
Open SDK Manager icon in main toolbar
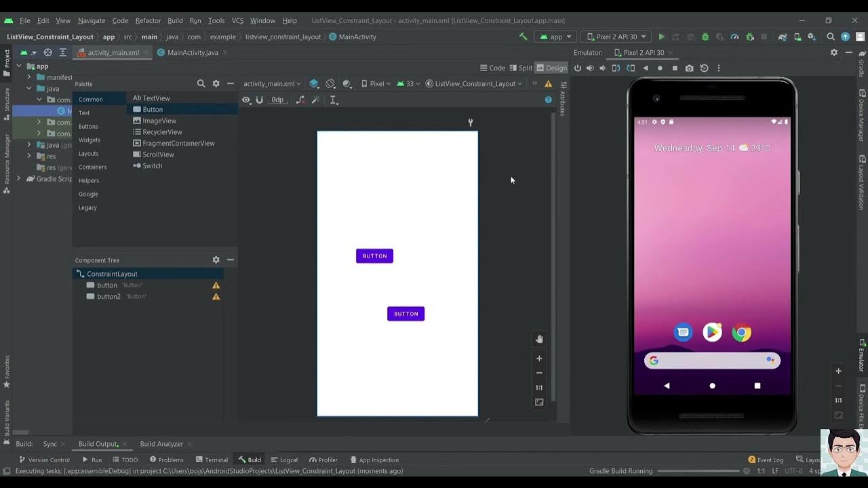(x=812, y=37)
